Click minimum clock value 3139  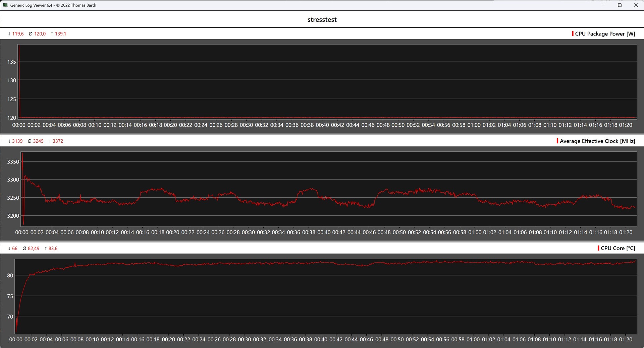[17, 141]
